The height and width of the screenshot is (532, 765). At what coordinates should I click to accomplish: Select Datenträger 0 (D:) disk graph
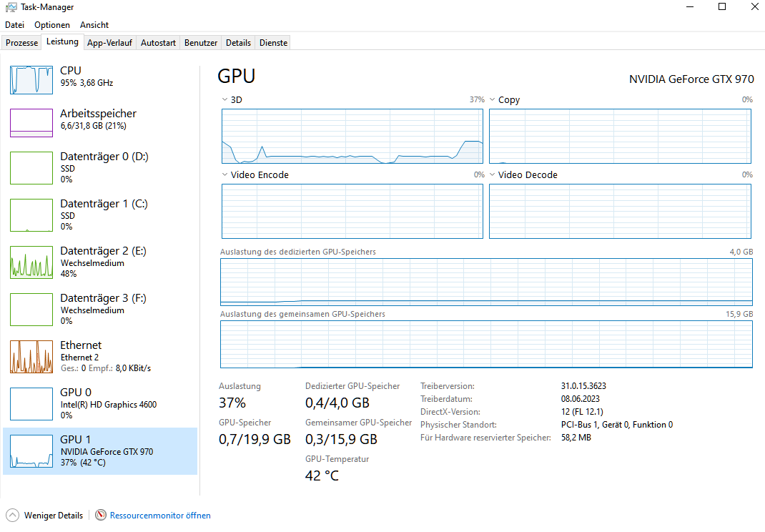click(31, 167)
